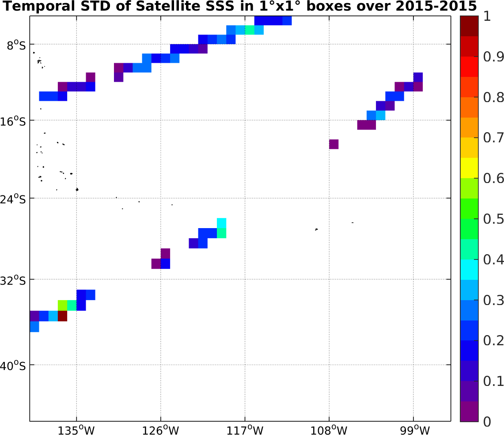
Task: Select the lime green colorbar segment below 0.6
Action: click(469, 188)
